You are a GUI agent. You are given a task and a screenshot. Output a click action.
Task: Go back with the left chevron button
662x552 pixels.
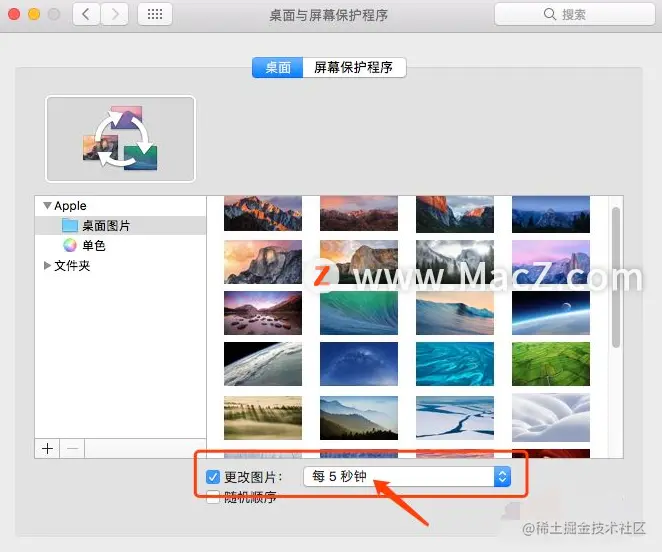pyautogui.click(x=86, y=14)
